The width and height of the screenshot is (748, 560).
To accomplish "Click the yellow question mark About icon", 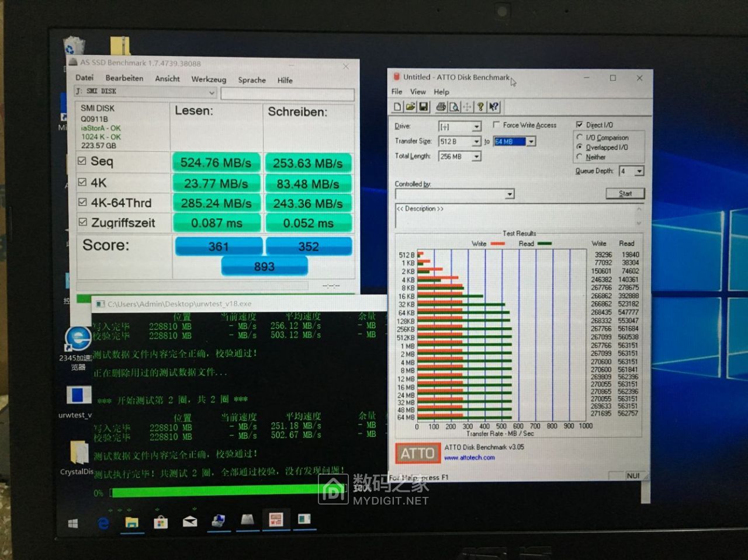I will [480, 107].
